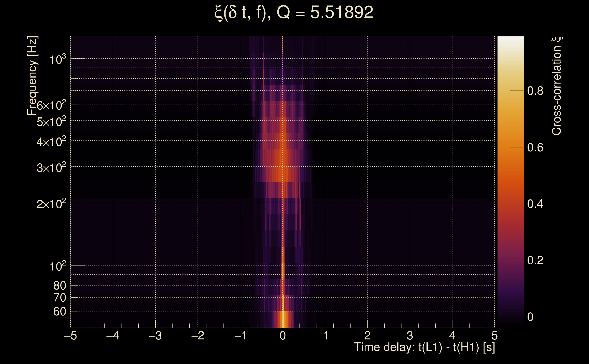Click the 0 tick label on colorbar
Screen dimensions: 589x364
pyautogui.click(x=530, y=317)
